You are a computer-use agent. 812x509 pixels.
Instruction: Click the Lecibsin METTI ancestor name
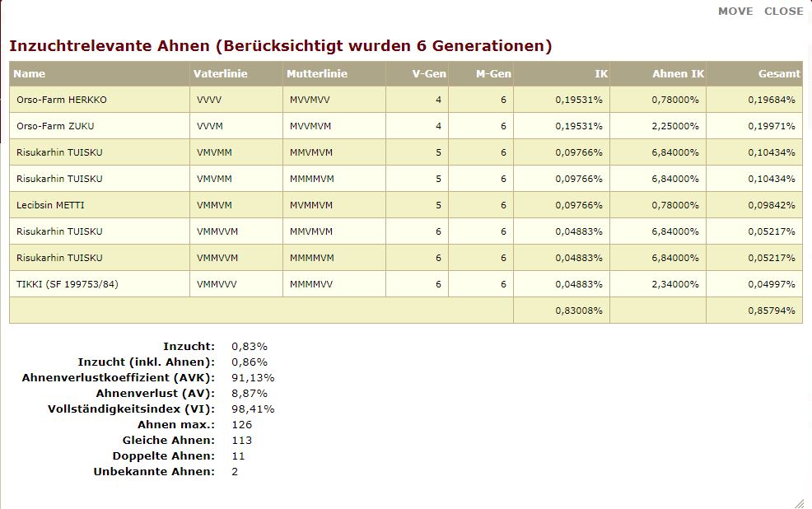50,205
